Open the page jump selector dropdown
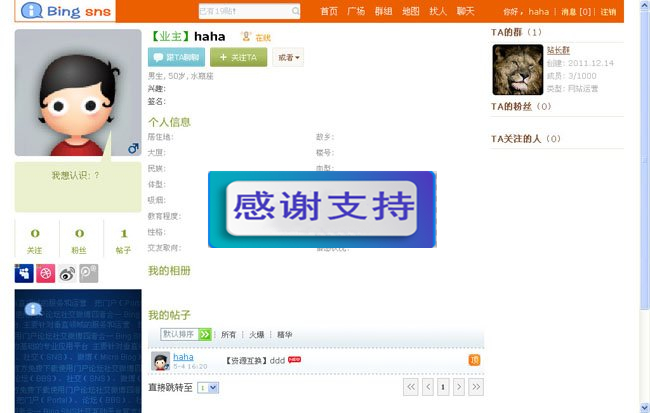 [208, 388]
